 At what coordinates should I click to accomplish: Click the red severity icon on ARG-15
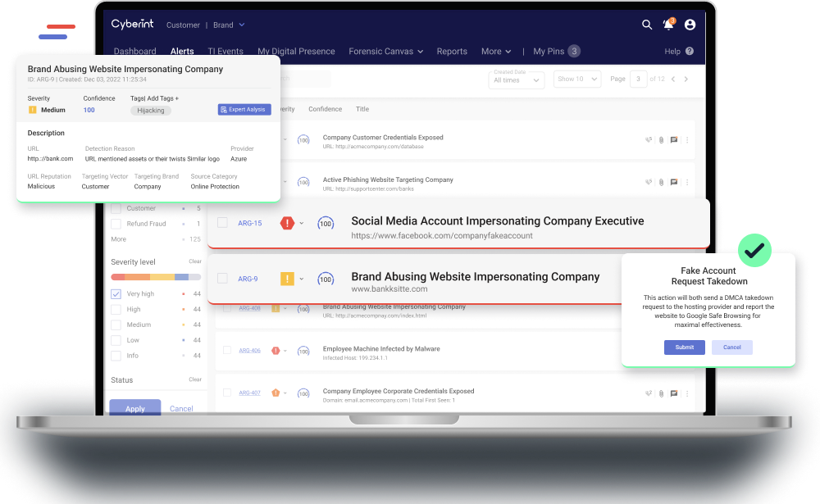(287, 223)
